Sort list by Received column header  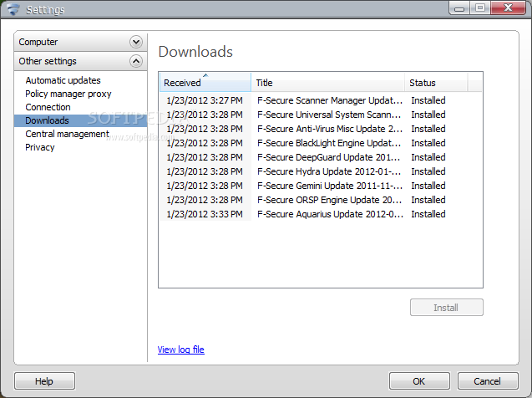205,82
